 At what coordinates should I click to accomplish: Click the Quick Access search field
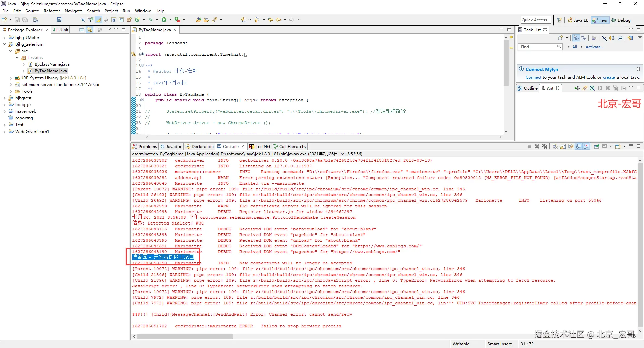535,20
